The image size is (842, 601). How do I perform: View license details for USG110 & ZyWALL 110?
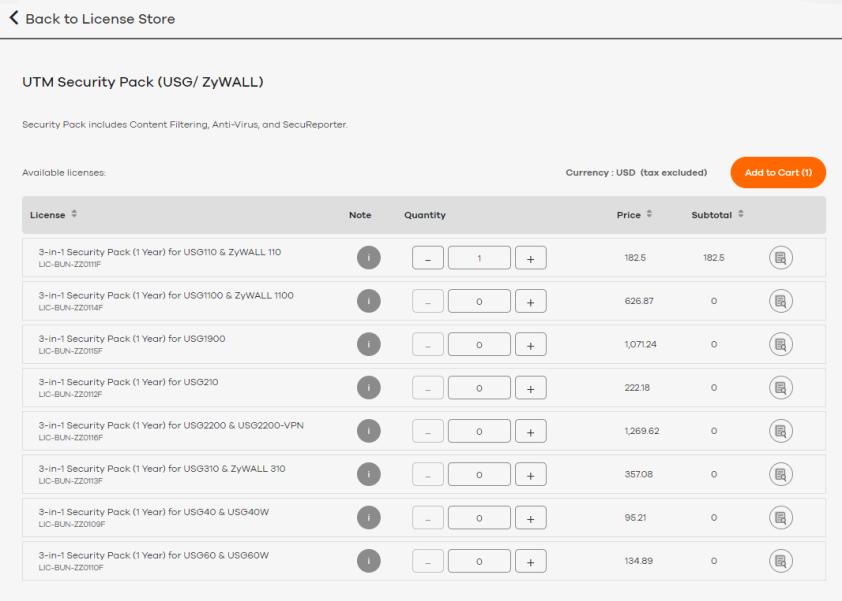click(x=781, y=258)
